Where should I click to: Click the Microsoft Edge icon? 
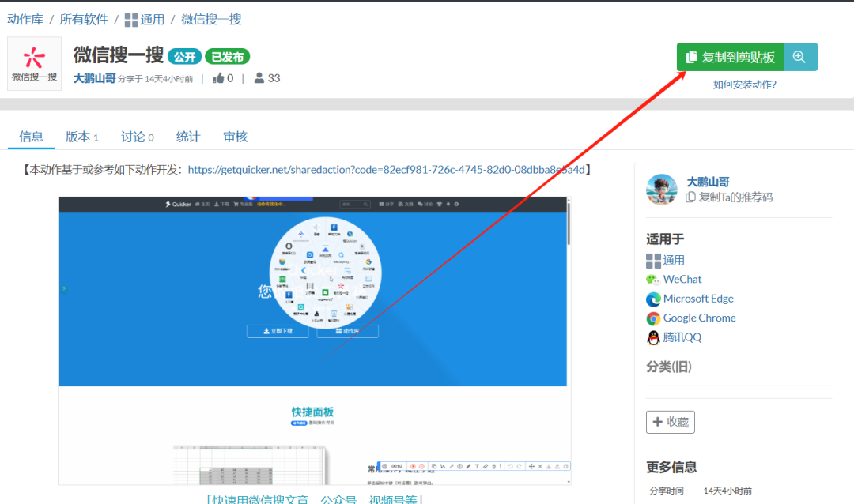click(653, 299)
